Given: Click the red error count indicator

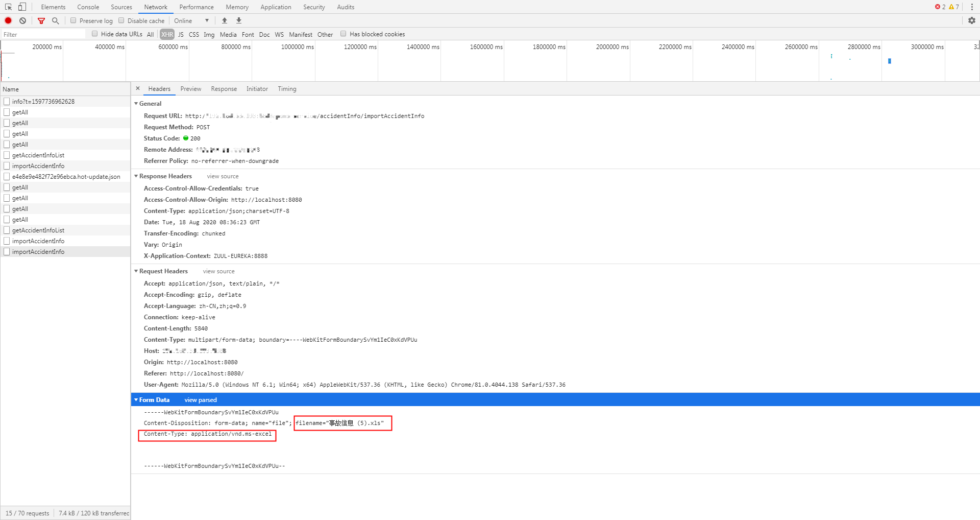Looking at the screenshot, I should click(x=940, y=7).
